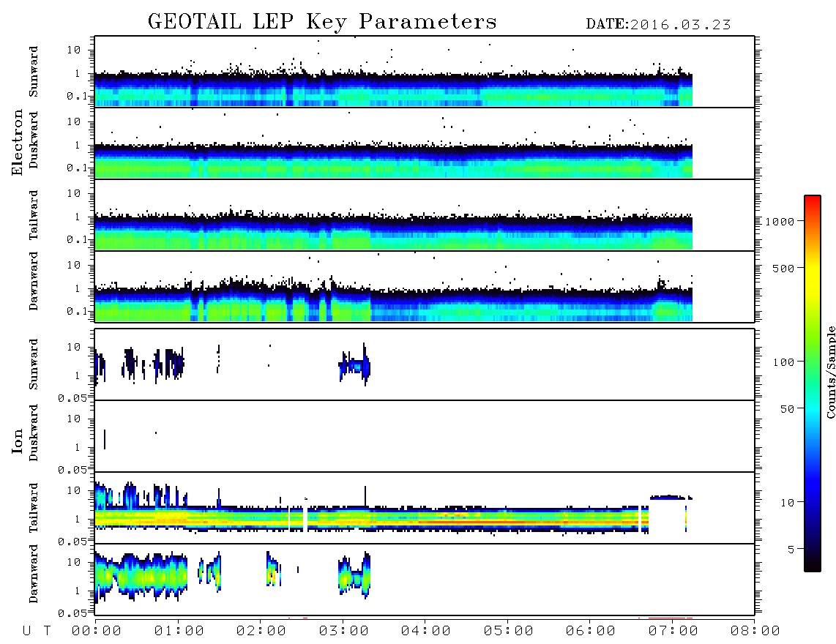
Task: Click the 50 colorbar tick label
Action: [x=787, y=409]
